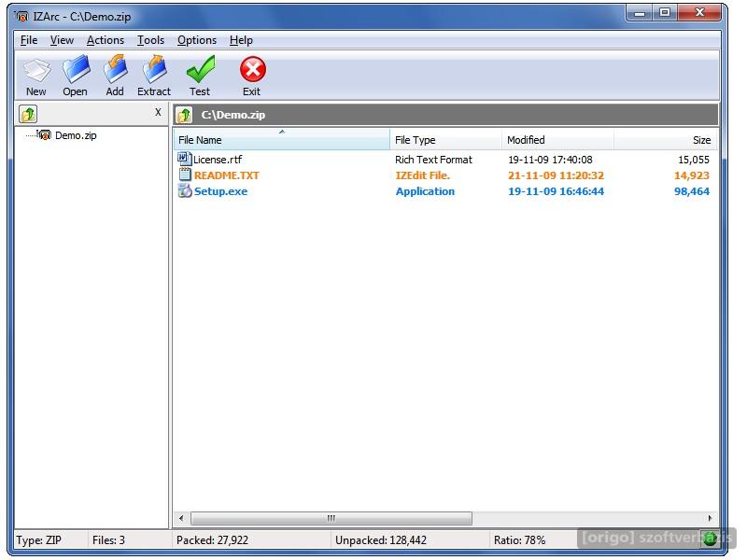Click the IZEdit File. type cell
The image size is (747, 560).
click(x=423, y=175)
